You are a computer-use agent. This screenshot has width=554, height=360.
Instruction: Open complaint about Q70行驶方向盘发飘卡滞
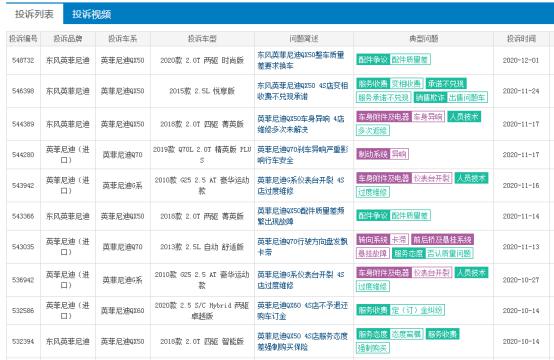(302, 247)
